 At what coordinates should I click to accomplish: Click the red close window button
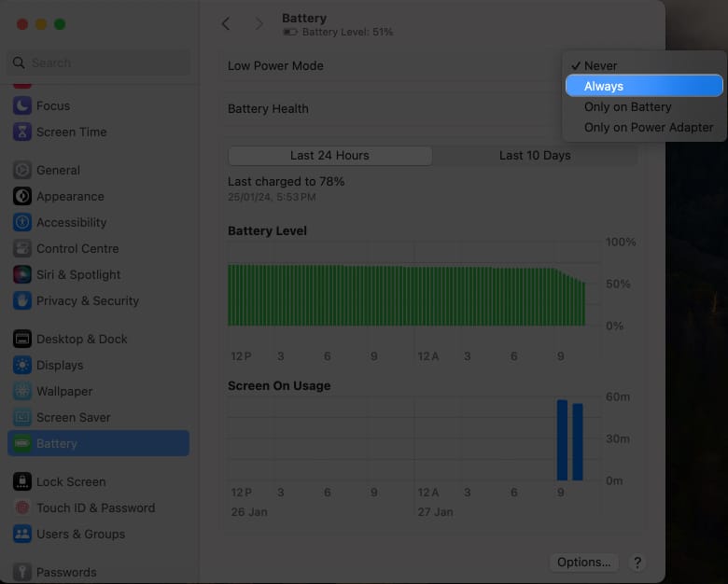22,24
